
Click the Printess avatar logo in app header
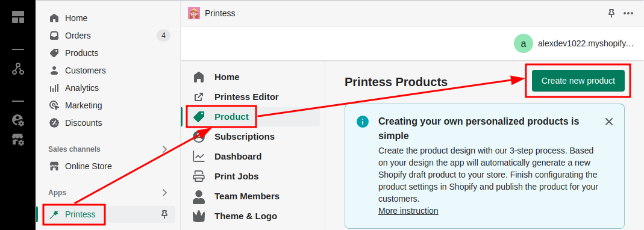194,13
